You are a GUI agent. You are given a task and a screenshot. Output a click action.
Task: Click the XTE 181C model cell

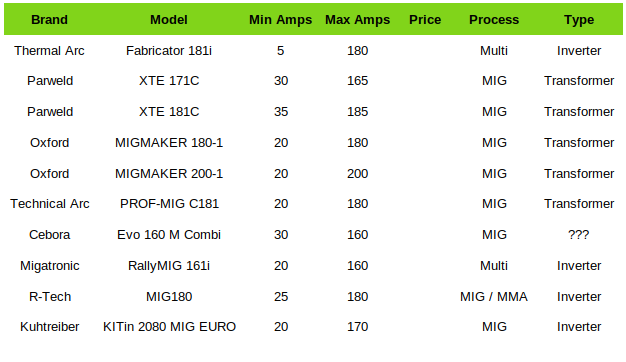(168, 111)
